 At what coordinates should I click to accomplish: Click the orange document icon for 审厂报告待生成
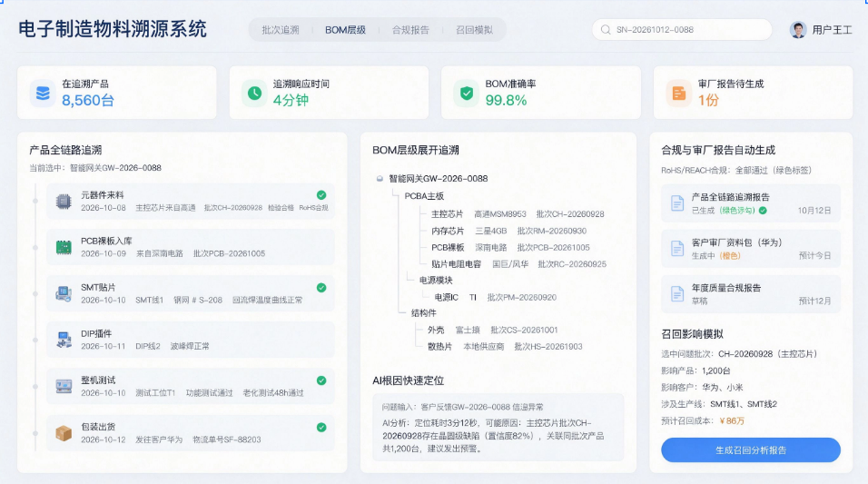(678, 93)
